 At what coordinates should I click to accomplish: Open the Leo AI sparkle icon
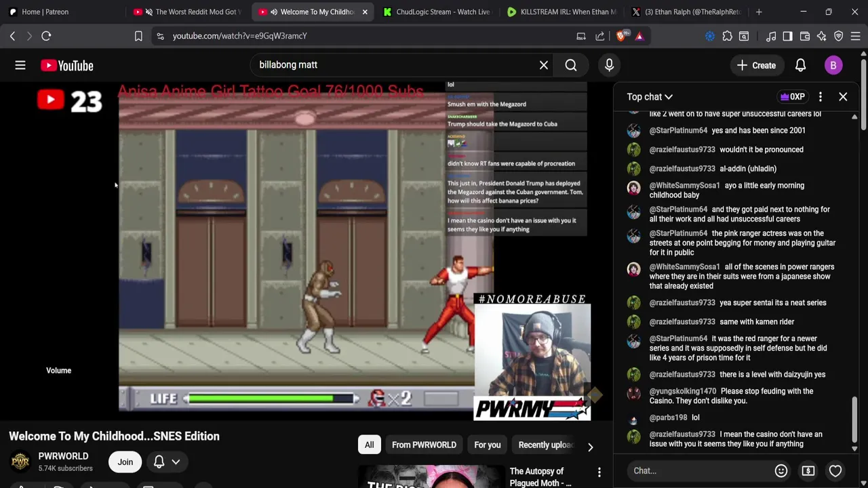click(822, 36)
